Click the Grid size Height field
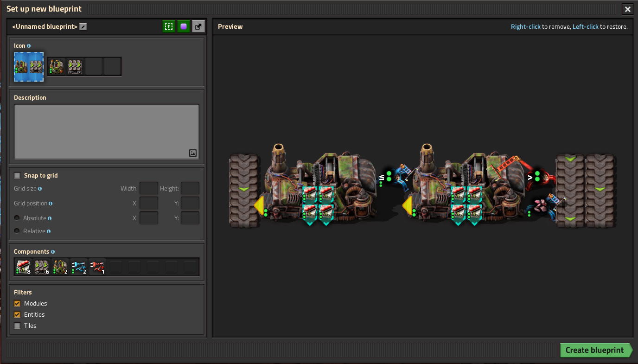This screenshot has width=638, height=364. click(190, 188)
